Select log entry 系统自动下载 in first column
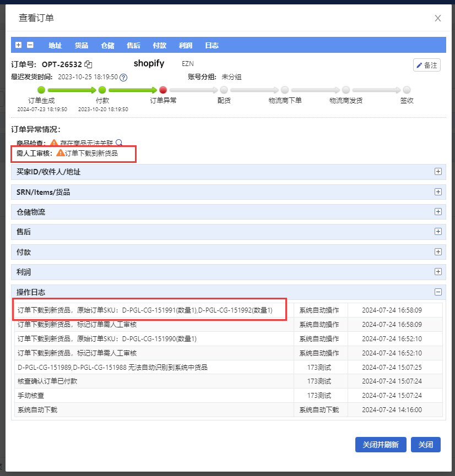Screen dimensions: 455x476 [37, 410]
